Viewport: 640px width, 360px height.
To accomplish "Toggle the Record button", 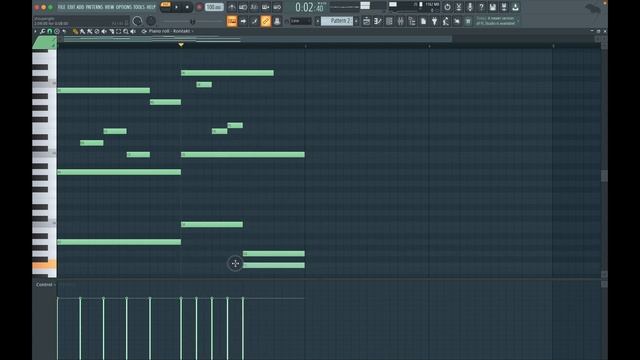I will tap(199, 7).
